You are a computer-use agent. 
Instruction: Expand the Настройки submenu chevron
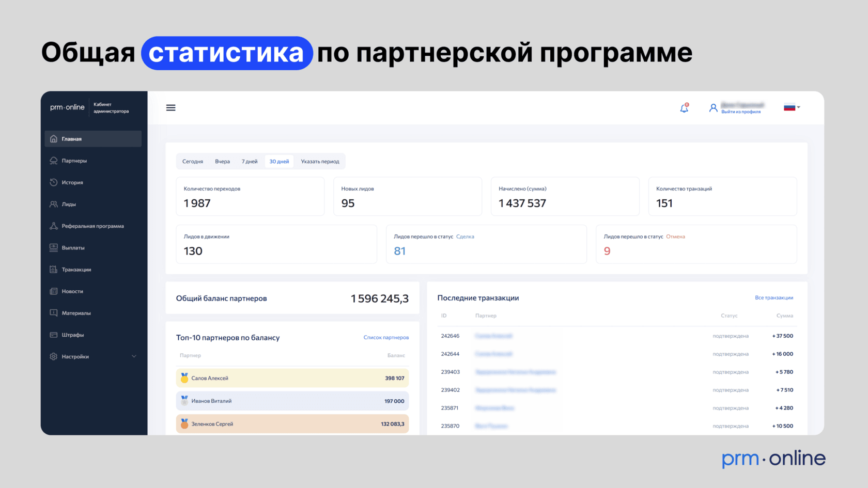134,356
